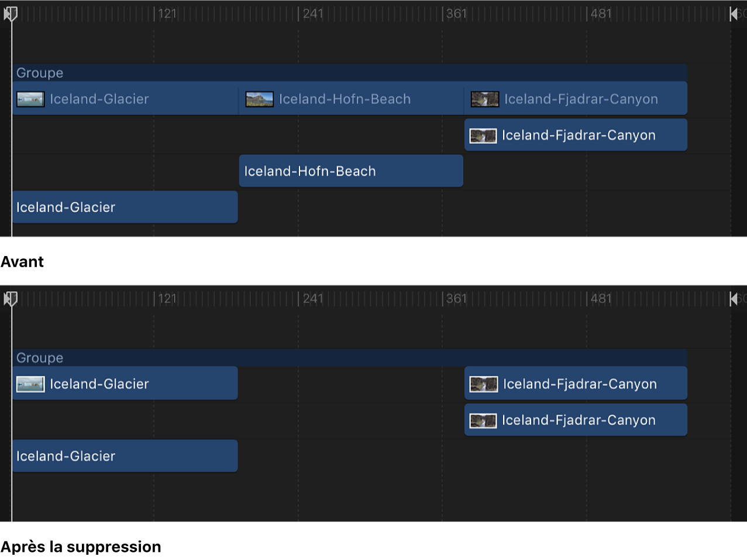Click frame 241 on the Avant ruler

298,13
